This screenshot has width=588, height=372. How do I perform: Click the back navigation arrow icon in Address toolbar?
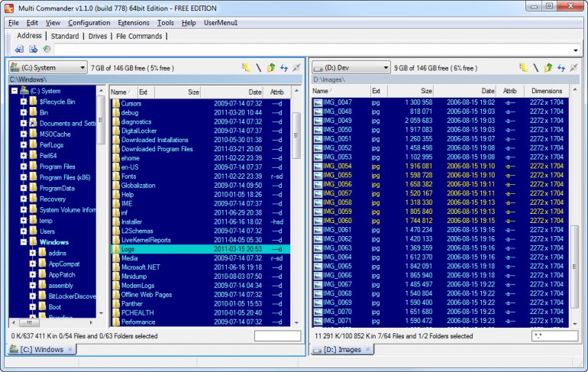tap(19, 49)
